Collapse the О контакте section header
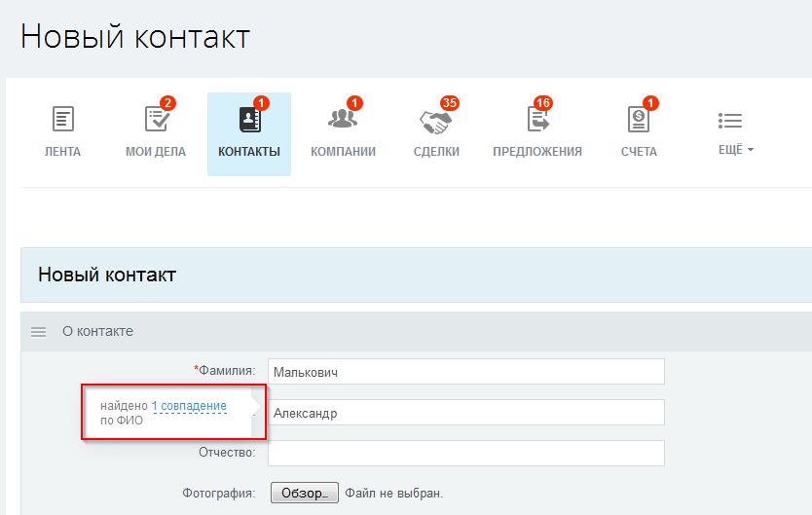Image resolution: width=812 pixels, height=515 pixels. [x=417, y=331]
